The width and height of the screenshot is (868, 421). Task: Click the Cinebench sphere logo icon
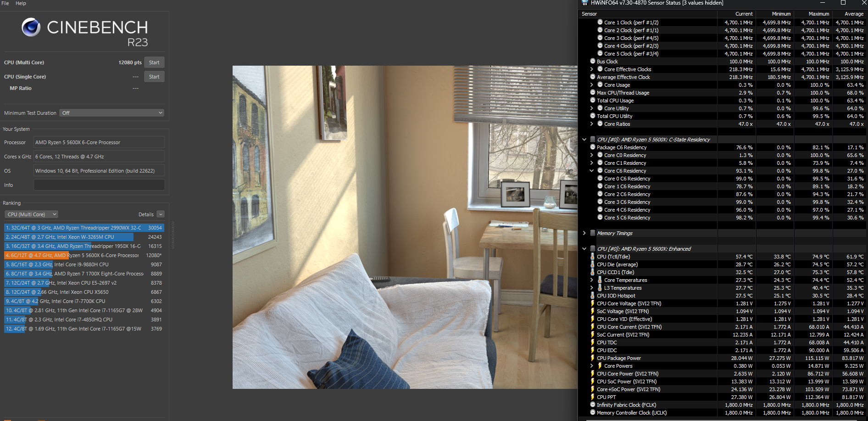[31, 28]
